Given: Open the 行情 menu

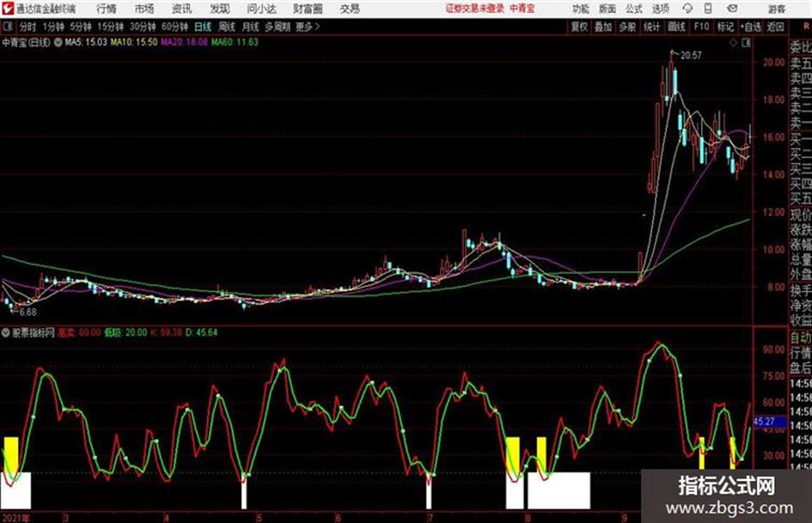Looking at the screenshot, I should [107, 9].
